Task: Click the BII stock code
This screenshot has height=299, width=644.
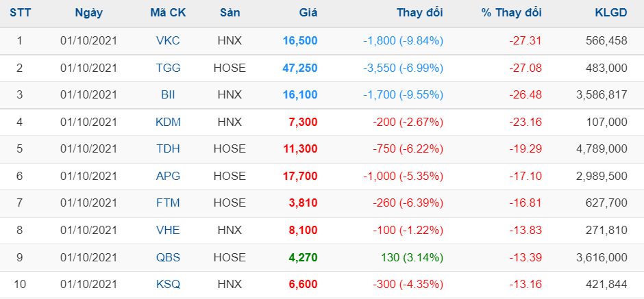Action: (168, 95)
